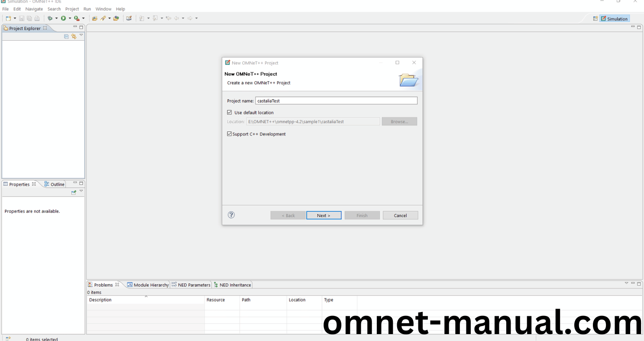Click the Search flashlight toolbar icon
The width and height of the screenshot is (644, 341).
(103, 18)
